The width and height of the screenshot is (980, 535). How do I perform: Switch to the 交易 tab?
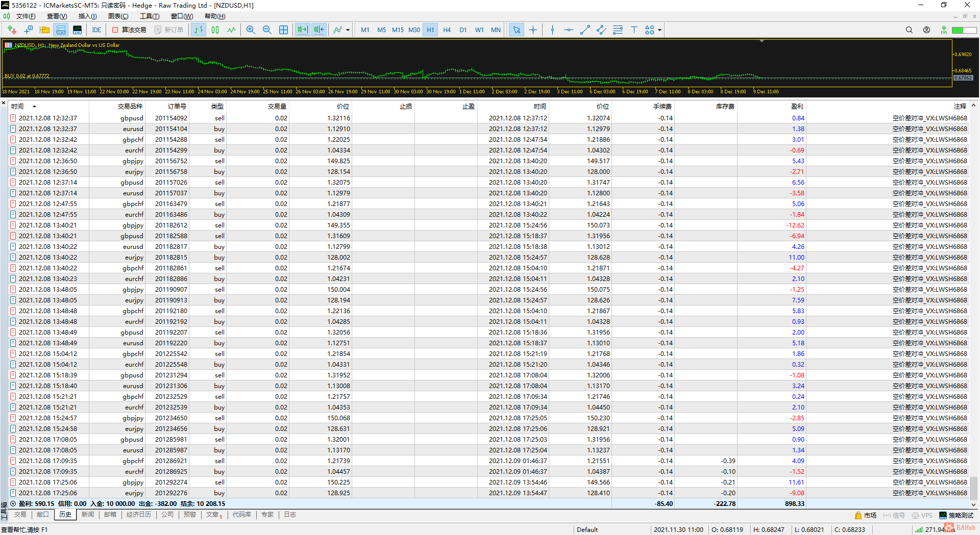[20, 515]
